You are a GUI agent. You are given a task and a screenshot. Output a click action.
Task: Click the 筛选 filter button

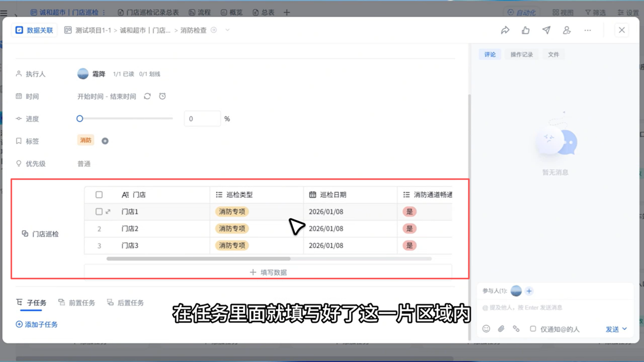595,12
